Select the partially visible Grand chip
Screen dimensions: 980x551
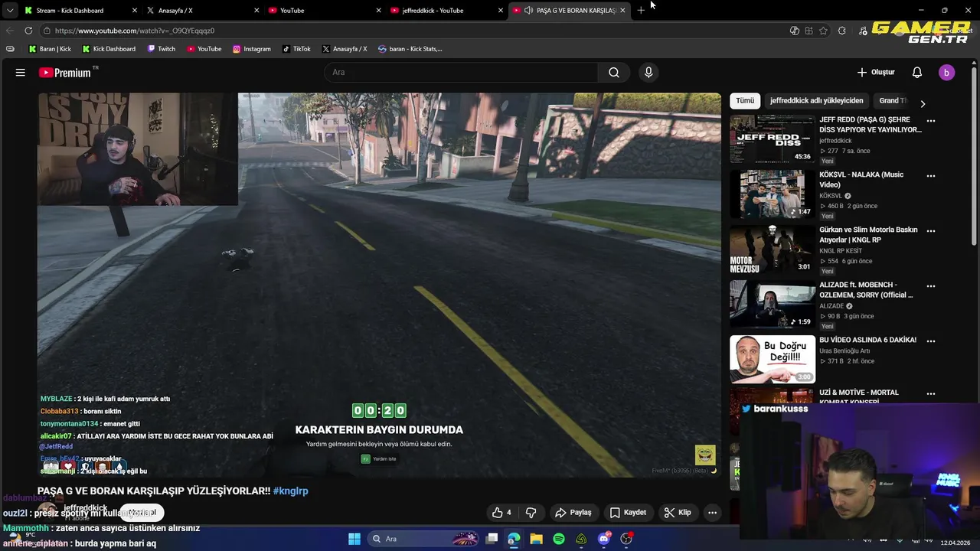pyautogui.click(x=893, y=101)
